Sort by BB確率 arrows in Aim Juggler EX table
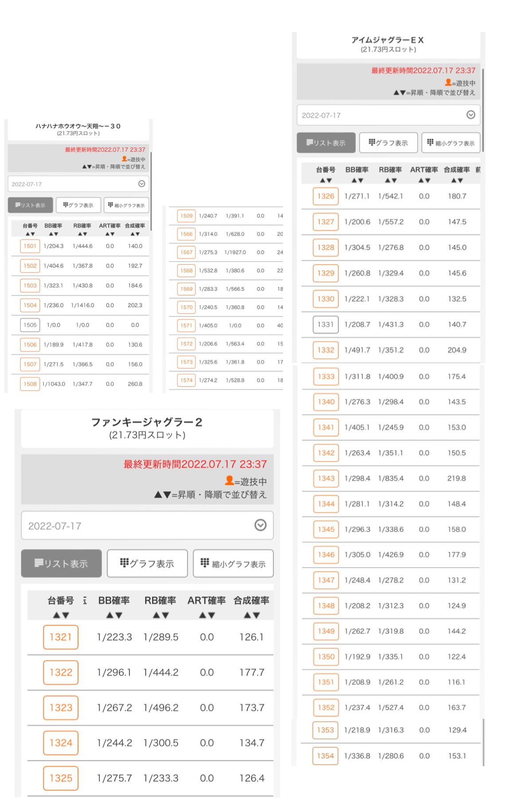Screen dimensions: 532x798 [x=357, y=180]
